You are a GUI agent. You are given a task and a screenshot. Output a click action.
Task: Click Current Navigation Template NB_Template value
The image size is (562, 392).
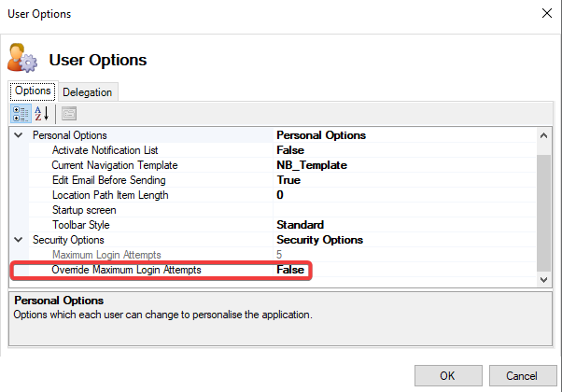(x=312, y=165)
